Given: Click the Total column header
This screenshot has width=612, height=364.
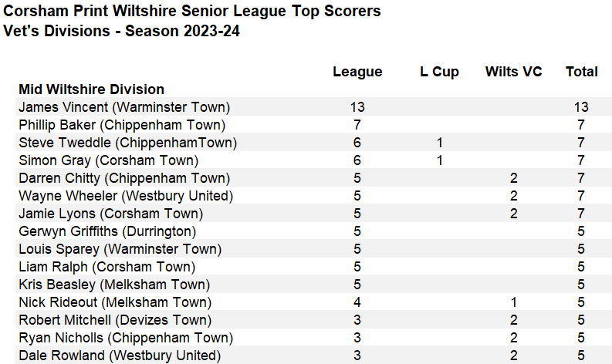Looking at the screenshot, I should point(581,72).
